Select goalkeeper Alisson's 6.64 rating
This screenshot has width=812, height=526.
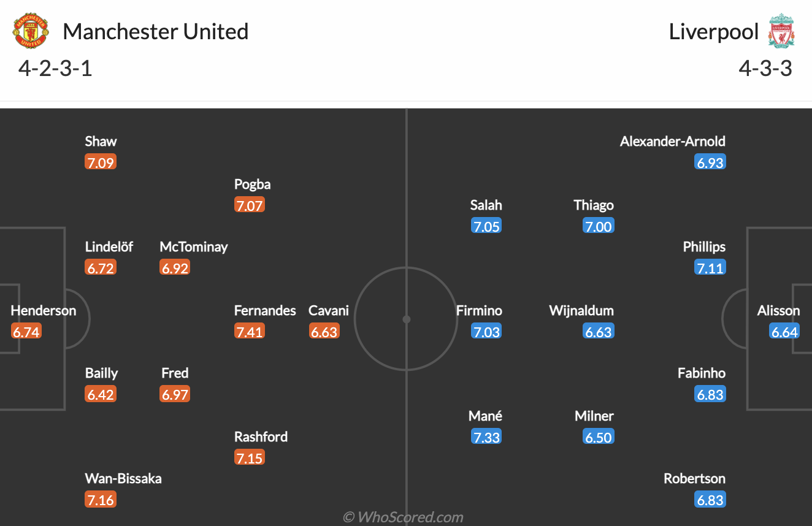point(784,332)
